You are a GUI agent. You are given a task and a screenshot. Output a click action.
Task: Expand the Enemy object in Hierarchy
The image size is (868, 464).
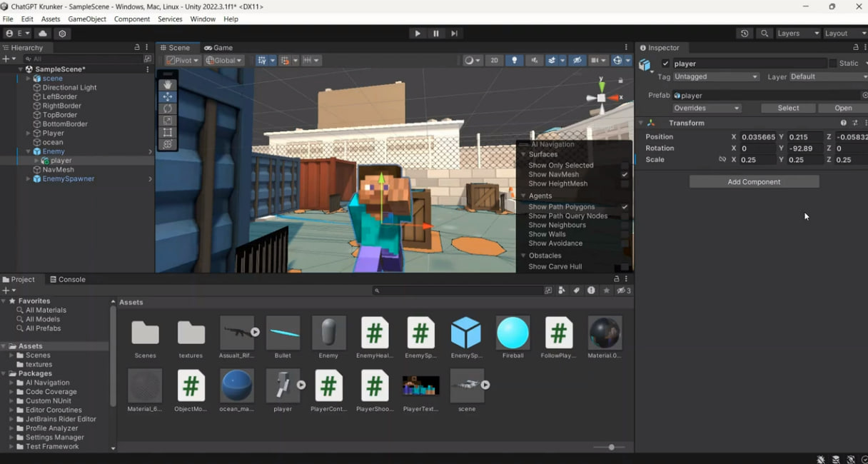pos(29,151)
